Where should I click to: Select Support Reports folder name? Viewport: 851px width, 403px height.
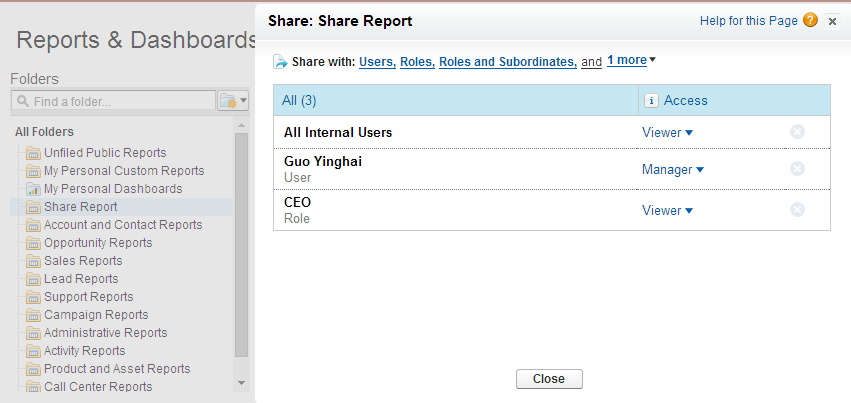88,297
